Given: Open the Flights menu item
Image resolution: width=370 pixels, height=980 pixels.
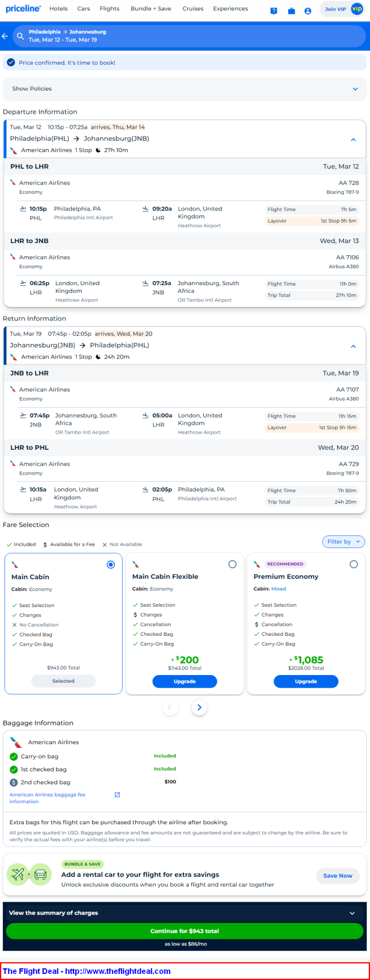Looking at the screenshot, I should coord(109,9).
